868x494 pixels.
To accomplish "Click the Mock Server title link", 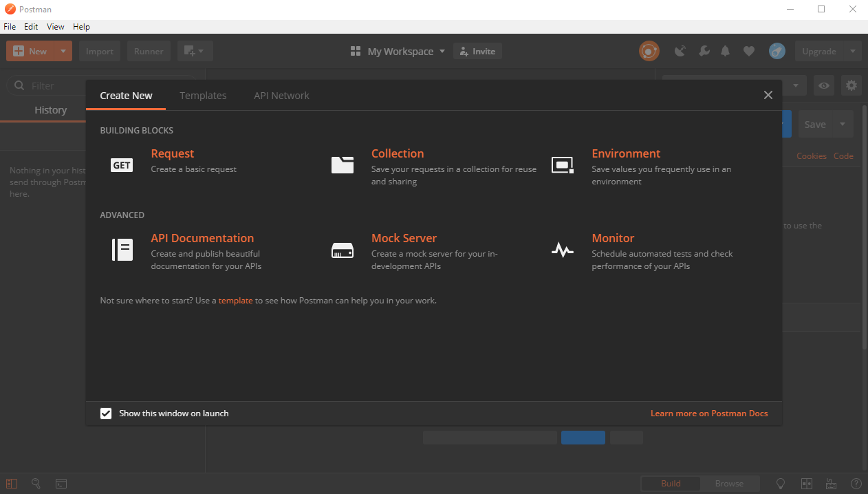I will 404,238.
